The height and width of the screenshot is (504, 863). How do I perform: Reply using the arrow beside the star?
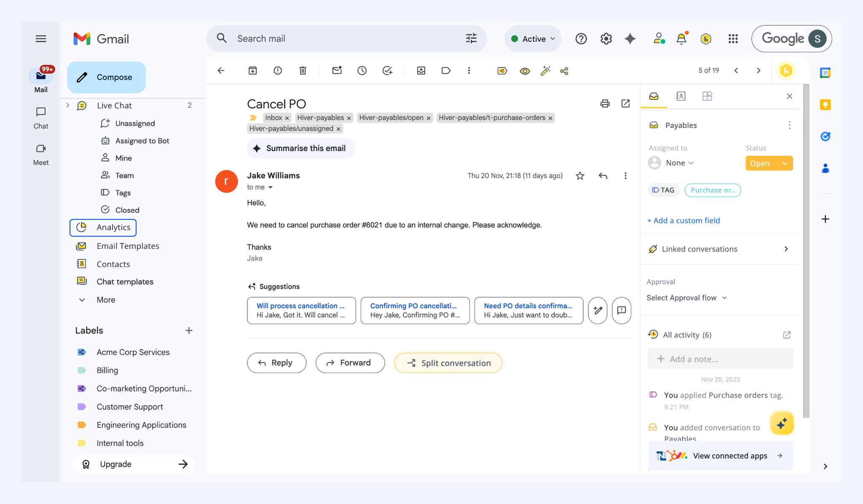603,176
